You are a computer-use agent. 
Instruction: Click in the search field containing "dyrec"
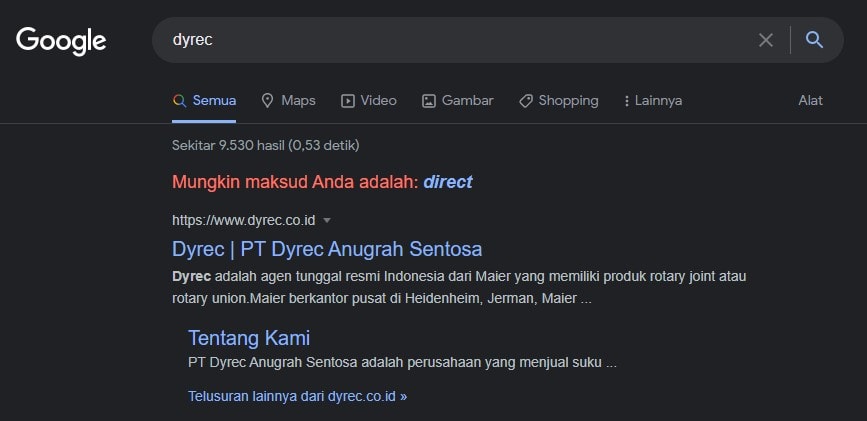point(450,40)
